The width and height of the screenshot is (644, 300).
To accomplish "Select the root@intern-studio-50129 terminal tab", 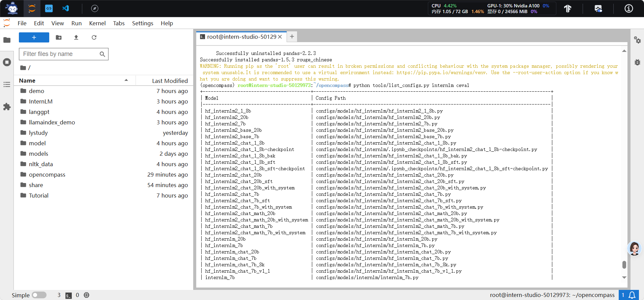I will click(241, 37).
